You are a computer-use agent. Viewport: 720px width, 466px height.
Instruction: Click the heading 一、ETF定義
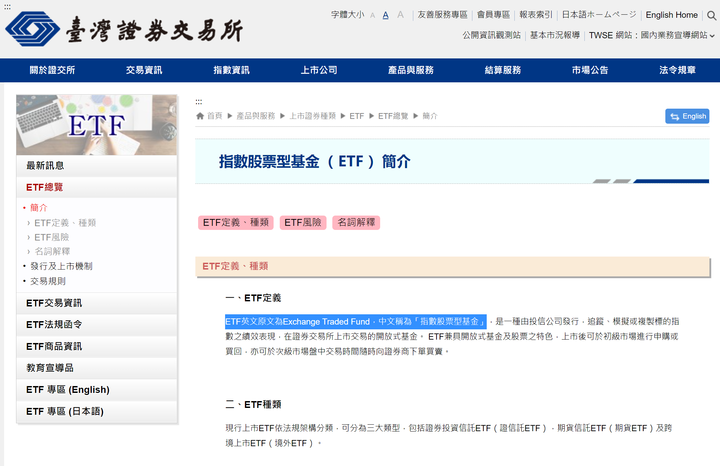pos(253,298)
